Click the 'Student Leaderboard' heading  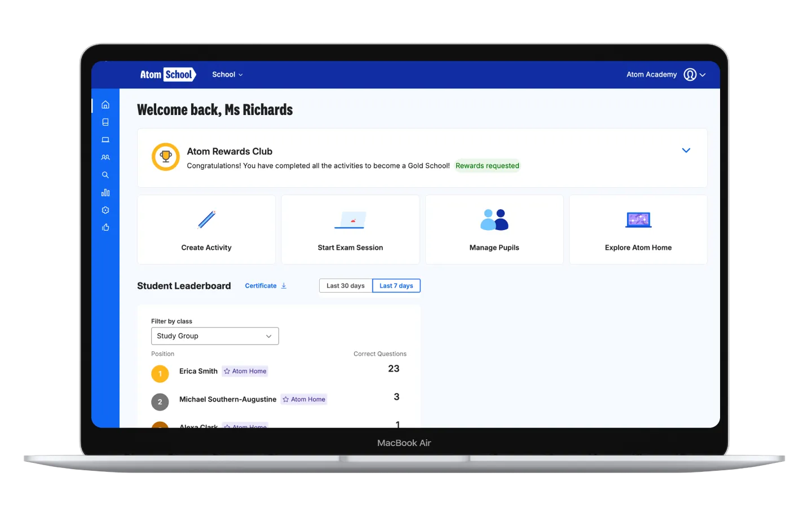(x=184, y=286)
